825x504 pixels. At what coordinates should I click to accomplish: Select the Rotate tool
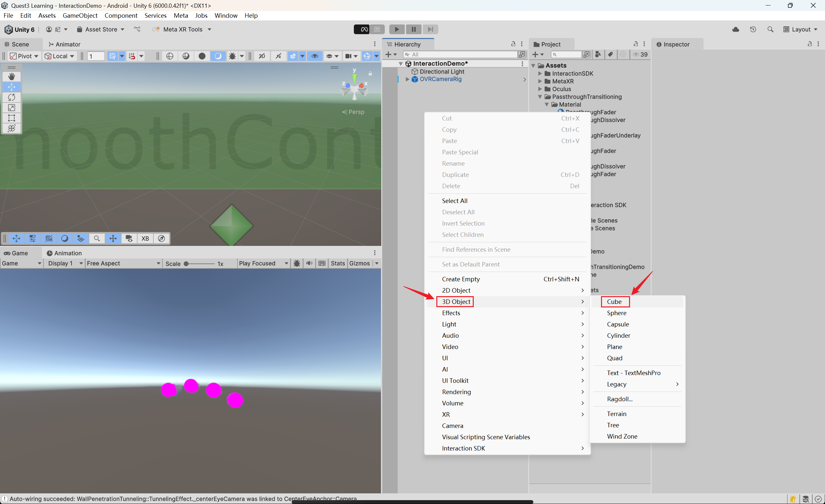pyautogui.click(x=11, y=97)
